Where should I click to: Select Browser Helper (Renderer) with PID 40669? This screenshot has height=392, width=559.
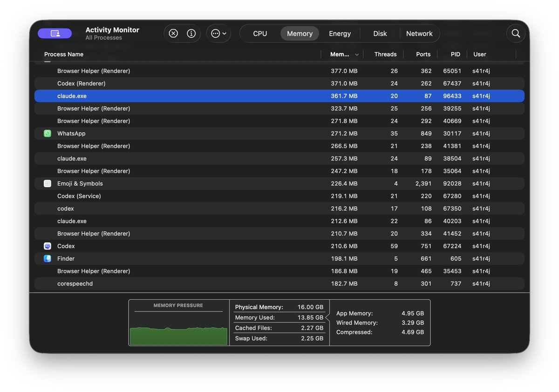(279, 121)
